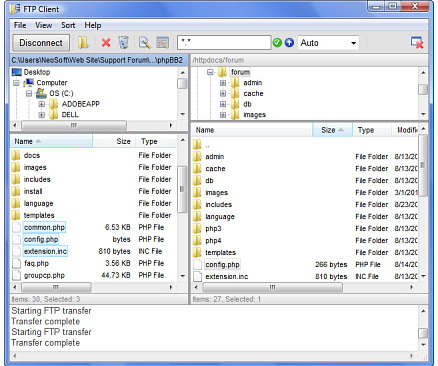Click remote extension.inc file icon
Image resolution: width=438 pixels, height=366 pixels.
(198, 276)
